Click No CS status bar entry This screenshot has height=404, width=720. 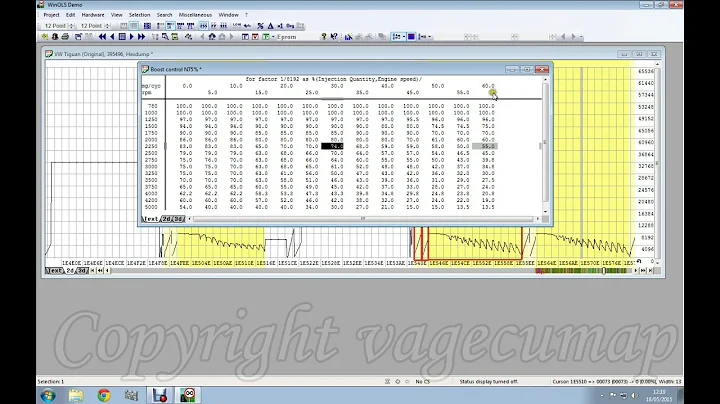coord(422,382)
